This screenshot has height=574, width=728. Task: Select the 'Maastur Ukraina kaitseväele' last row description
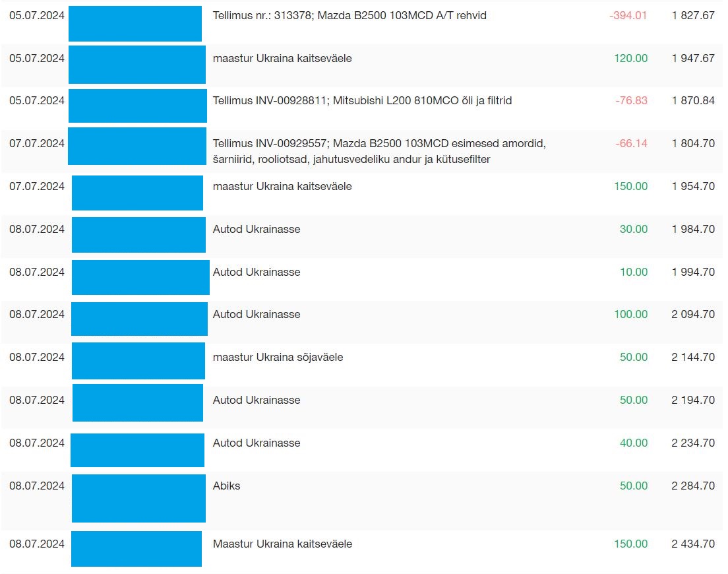point(282,544)
